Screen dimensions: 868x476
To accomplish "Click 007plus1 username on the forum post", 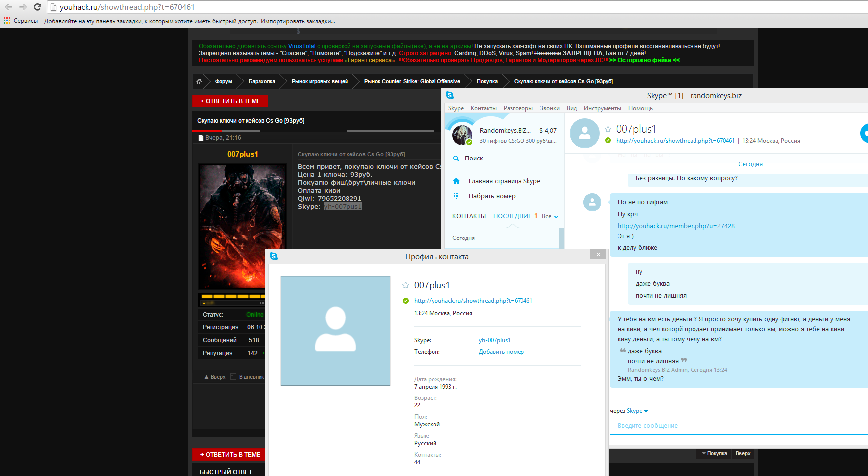I will [x=243, y=154].
